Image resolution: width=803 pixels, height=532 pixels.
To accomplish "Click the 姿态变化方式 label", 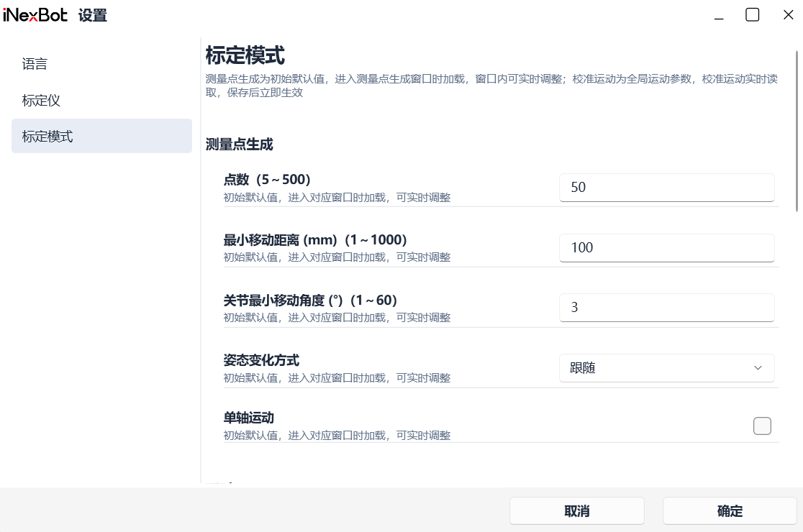I will (x=261, y=360).
